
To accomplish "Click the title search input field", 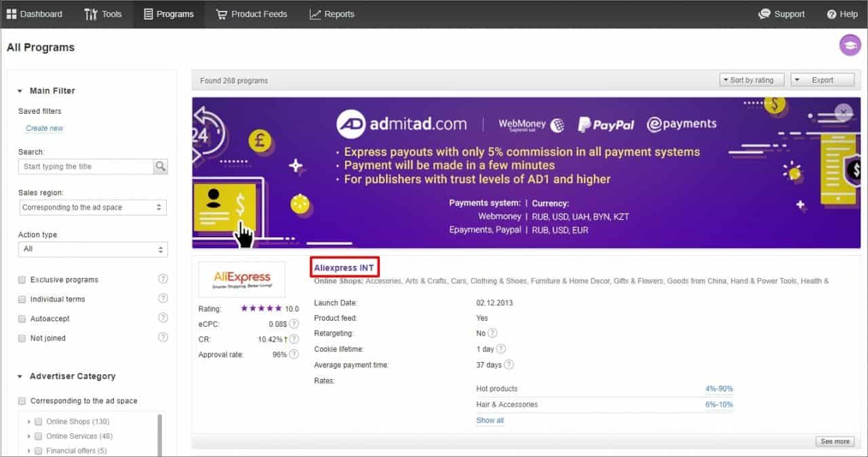I will tap(86, 166).
